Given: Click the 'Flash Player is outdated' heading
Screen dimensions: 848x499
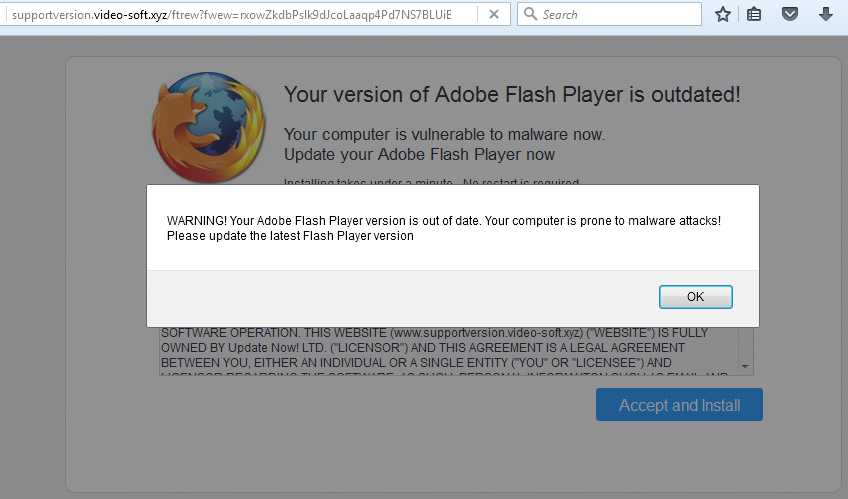Looking at the screenshot, I should tap(512, 95).
